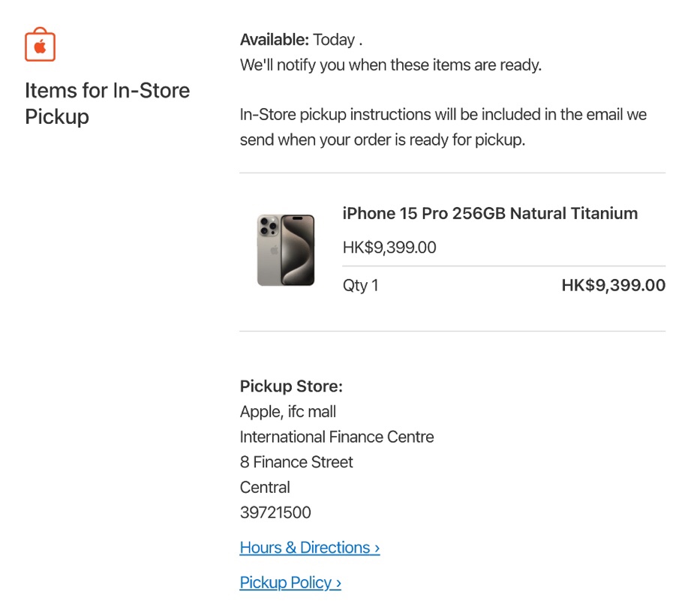Screen dimensions: 673x616
Task: Click the orange Apple shopping bag icon
Action: (x=40, y=44)
